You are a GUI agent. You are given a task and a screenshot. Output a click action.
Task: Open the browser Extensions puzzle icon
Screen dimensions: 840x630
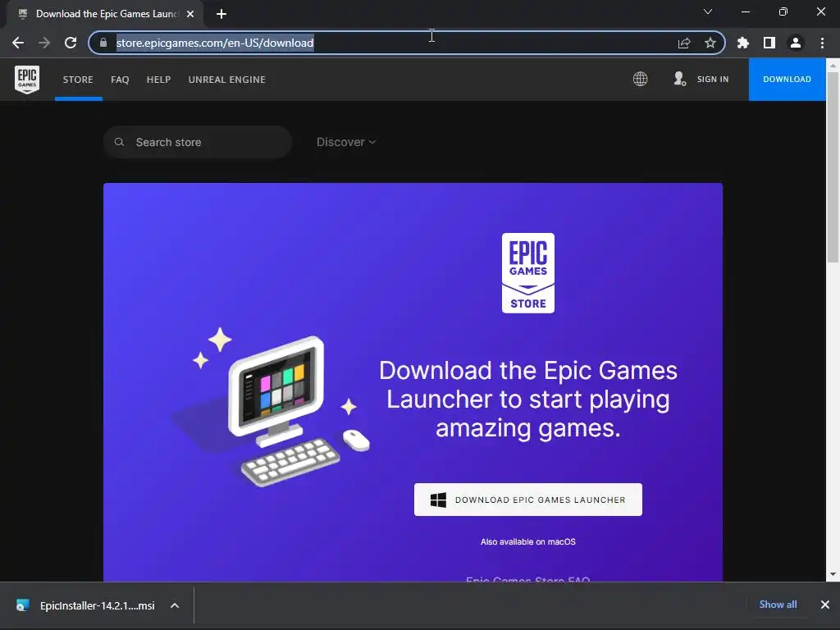click(x=743, y=43)
